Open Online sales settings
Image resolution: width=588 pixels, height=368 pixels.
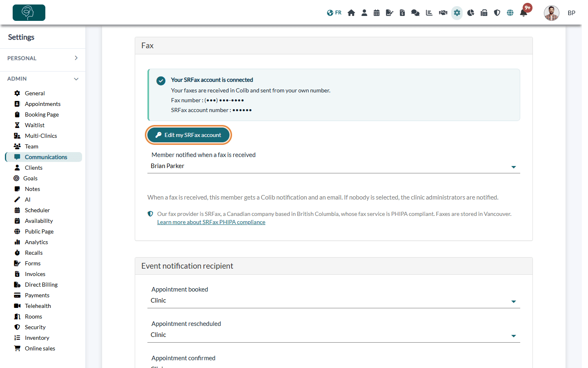pyautogui.click(x=40, y=348)
